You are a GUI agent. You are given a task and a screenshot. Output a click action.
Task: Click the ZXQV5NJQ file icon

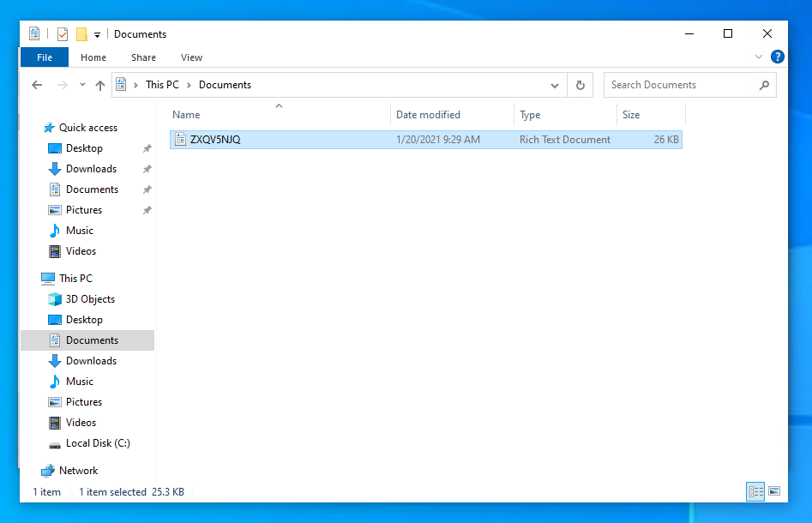pyautogui.click(x=180, y=139)
